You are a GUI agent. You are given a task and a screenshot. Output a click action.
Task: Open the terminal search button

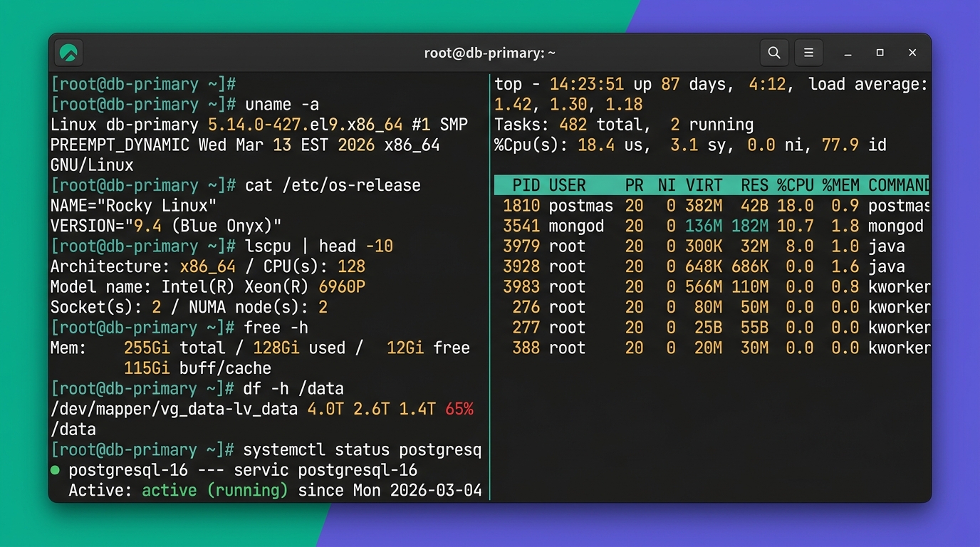click(x=774, y=53)
